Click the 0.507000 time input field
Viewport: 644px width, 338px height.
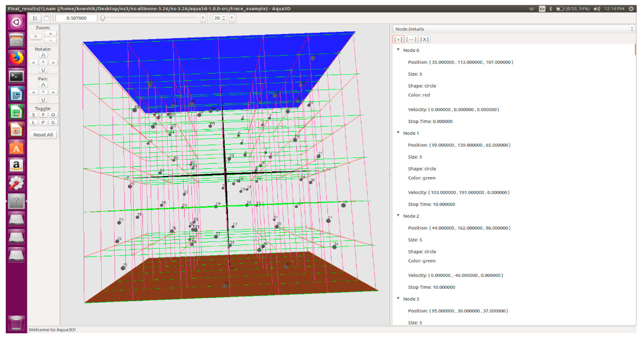click(76, 18)
